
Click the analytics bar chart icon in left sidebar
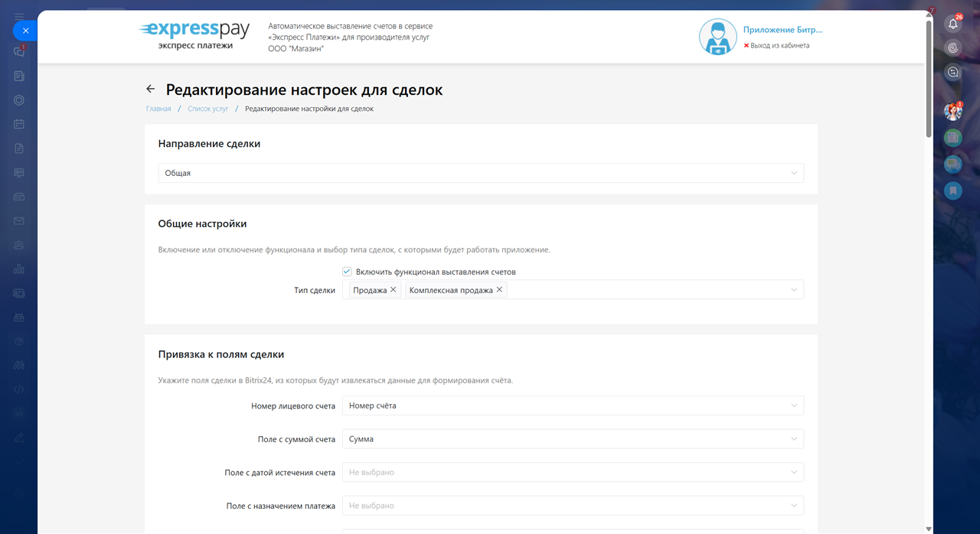point(19,269)
